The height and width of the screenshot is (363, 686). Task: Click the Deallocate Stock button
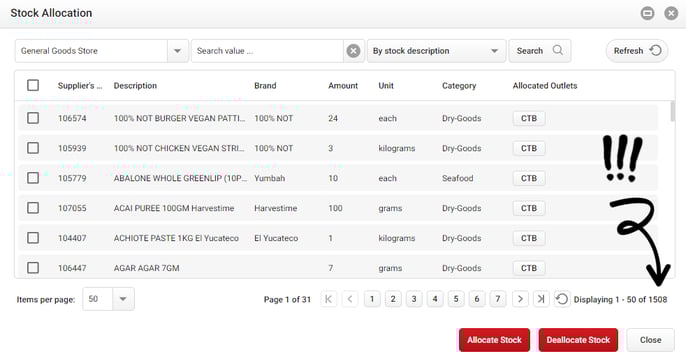[x=578, y=340]
